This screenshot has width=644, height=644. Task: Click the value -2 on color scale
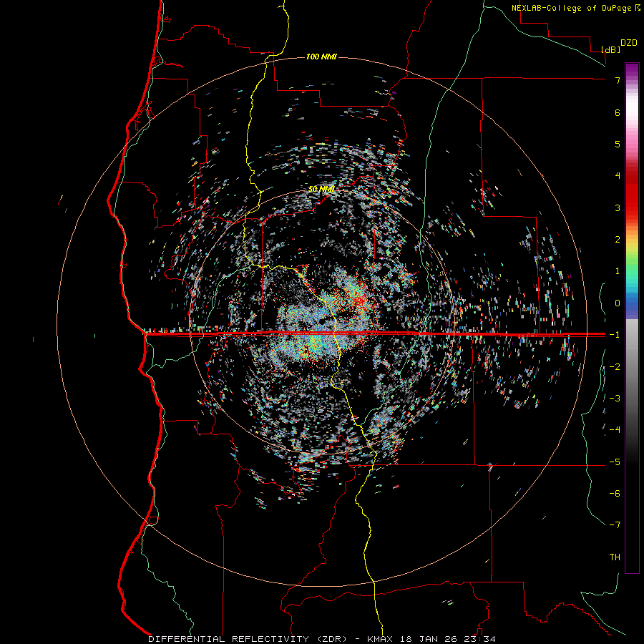click(615, 367)
